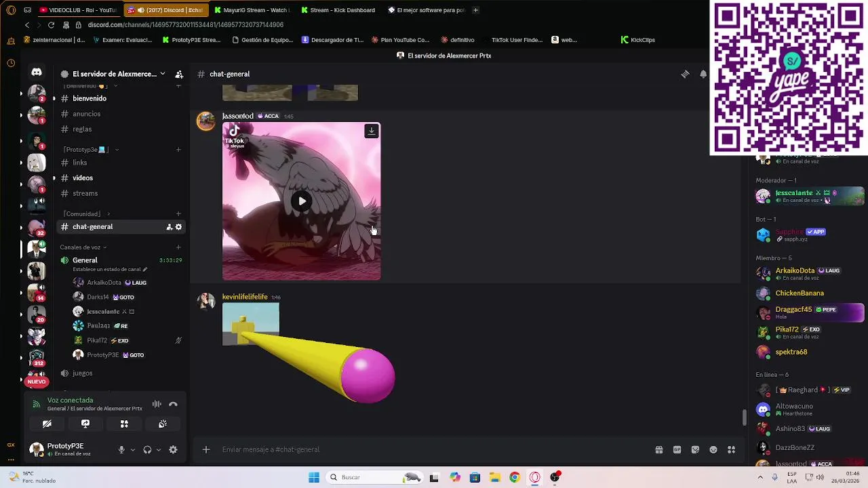This screenshot has height=488, width=868.
Task: Open the bienvenido channel
Action: (x=121, y=98)
